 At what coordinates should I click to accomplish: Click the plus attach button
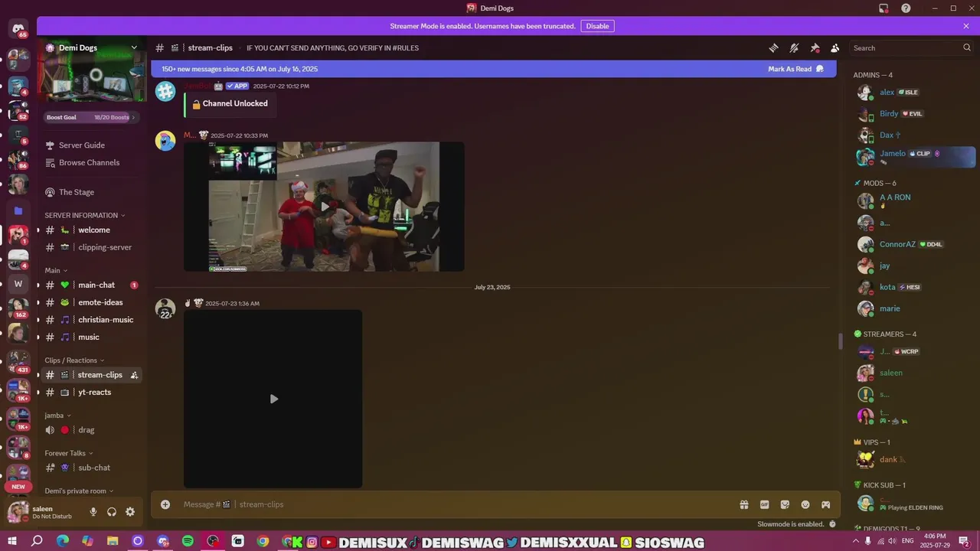[x=165, y=504]
